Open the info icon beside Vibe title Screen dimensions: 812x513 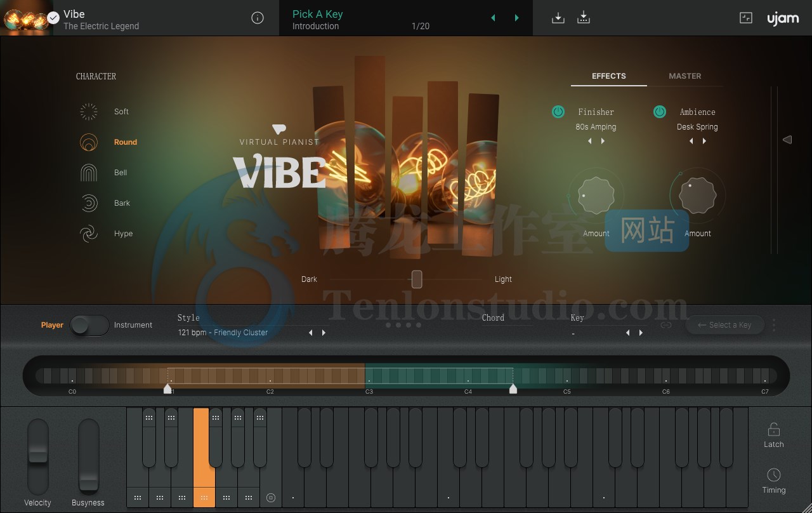258,18
